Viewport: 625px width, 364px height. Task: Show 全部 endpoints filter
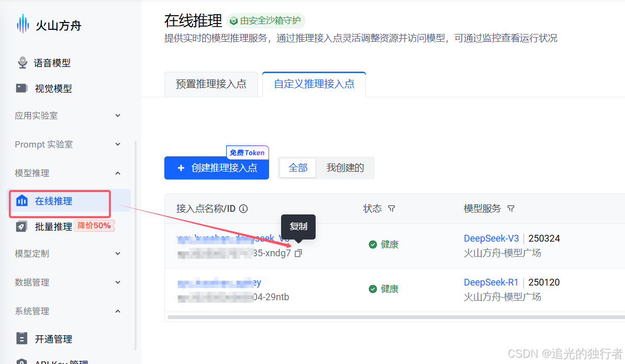[x=298, y=168]
